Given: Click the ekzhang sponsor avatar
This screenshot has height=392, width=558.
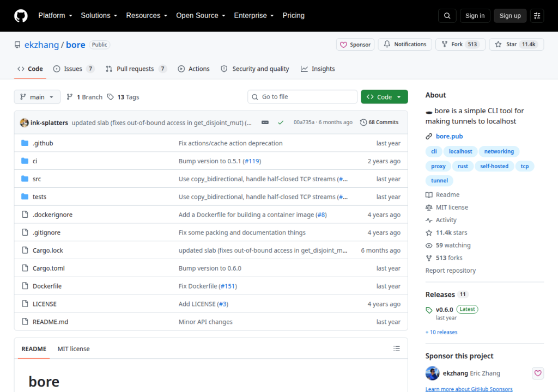Looking at the screenshot, I should 432,373.
